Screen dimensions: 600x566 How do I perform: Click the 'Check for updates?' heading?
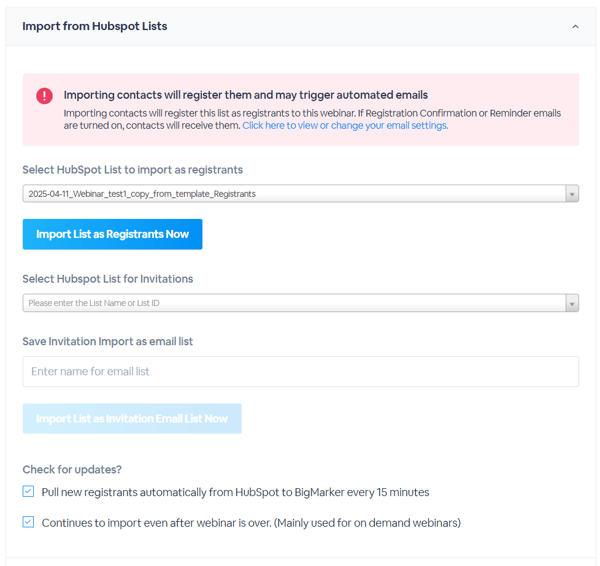point(72,469)
